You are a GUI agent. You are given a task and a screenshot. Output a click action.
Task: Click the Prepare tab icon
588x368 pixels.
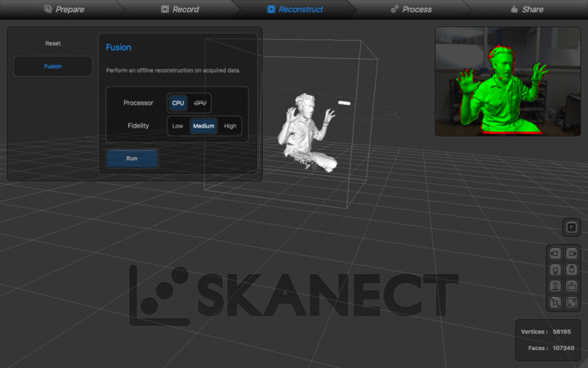(48, 9)
